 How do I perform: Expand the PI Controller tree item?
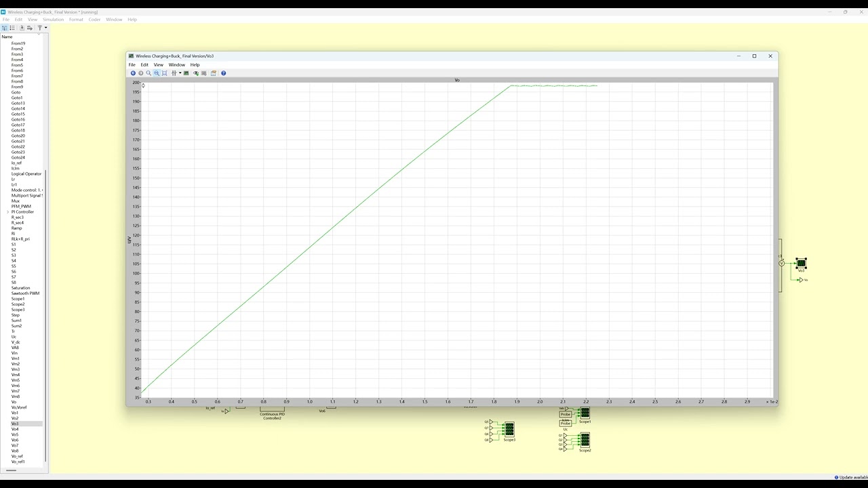point(8,212)
